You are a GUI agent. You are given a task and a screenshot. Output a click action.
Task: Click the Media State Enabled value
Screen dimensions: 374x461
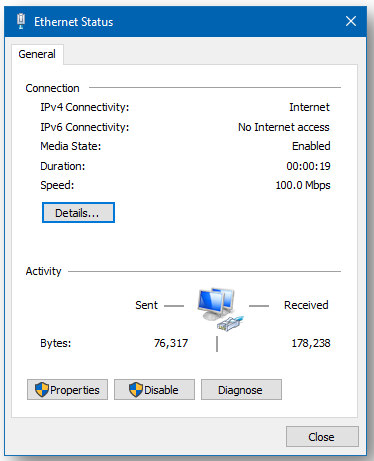[x=311, y=146]
